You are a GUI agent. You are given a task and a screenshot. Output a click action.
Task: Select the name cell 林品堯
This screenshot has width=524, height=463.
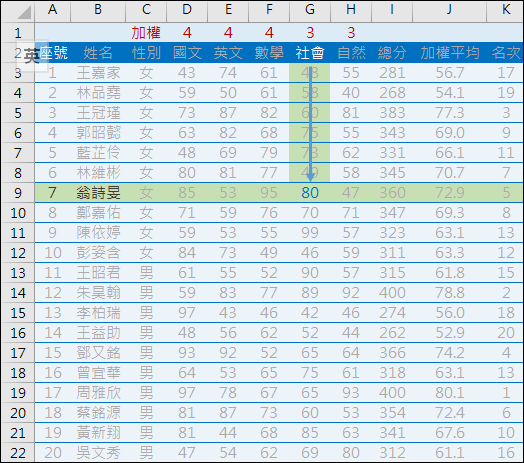pos(98,93)
